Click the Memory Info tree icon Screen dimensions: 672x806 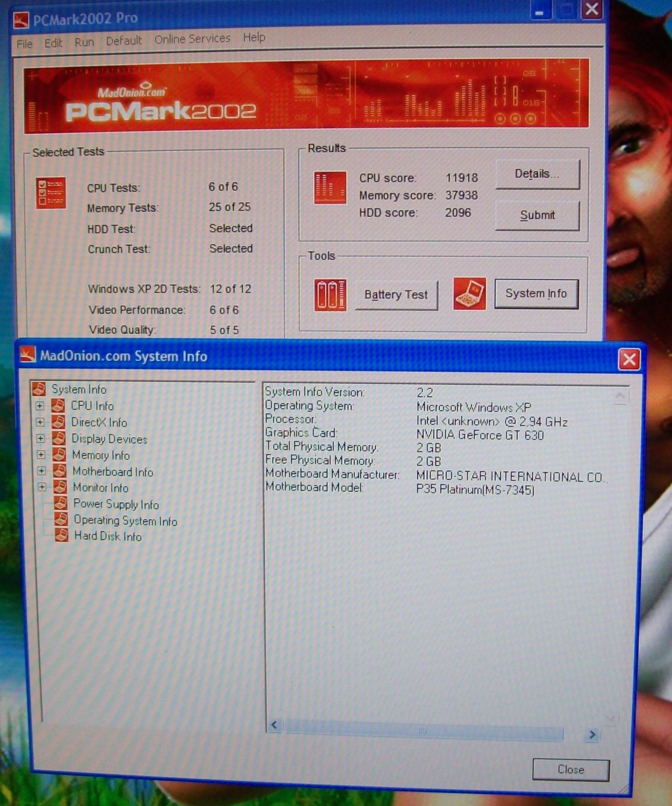tap(59, 455)
